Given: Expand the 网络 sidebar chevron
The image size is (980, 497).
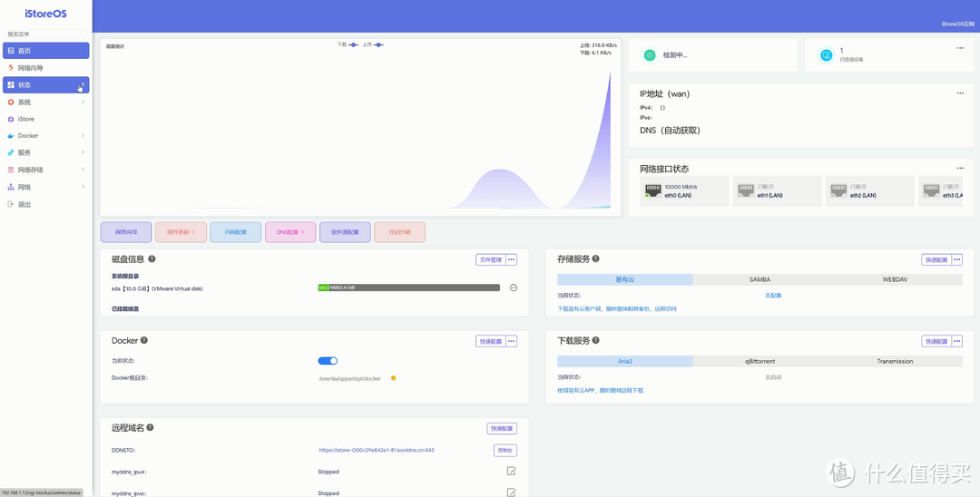Looking at the screenshot, I should tap(83, 187).
